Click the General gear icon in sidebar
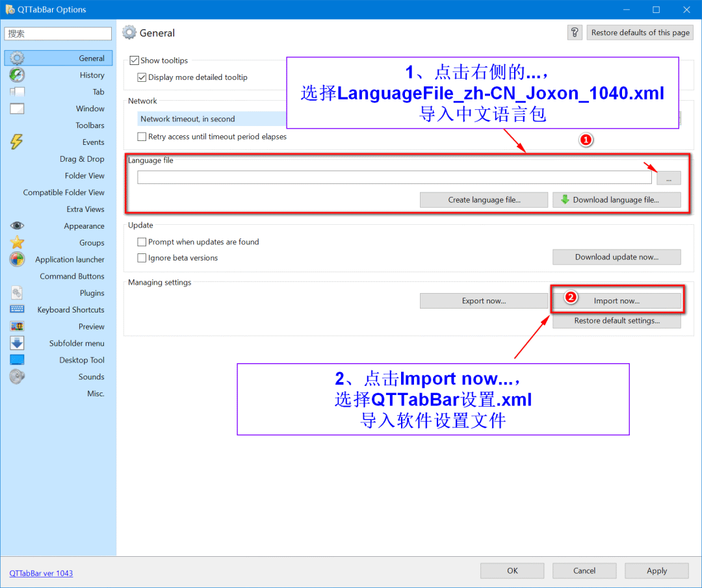This screenshot has width=702, height=588. click(17, 58)
